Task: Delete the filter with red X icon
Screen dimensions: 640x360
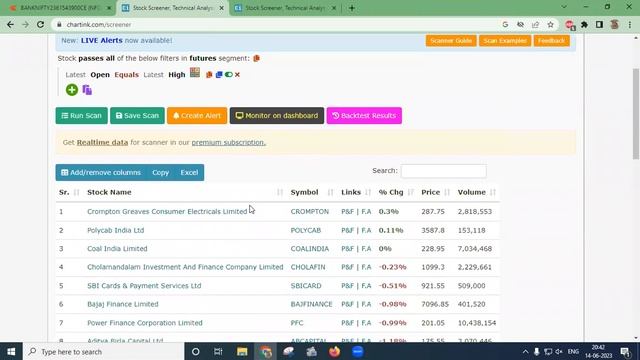Action: (237, 75)
